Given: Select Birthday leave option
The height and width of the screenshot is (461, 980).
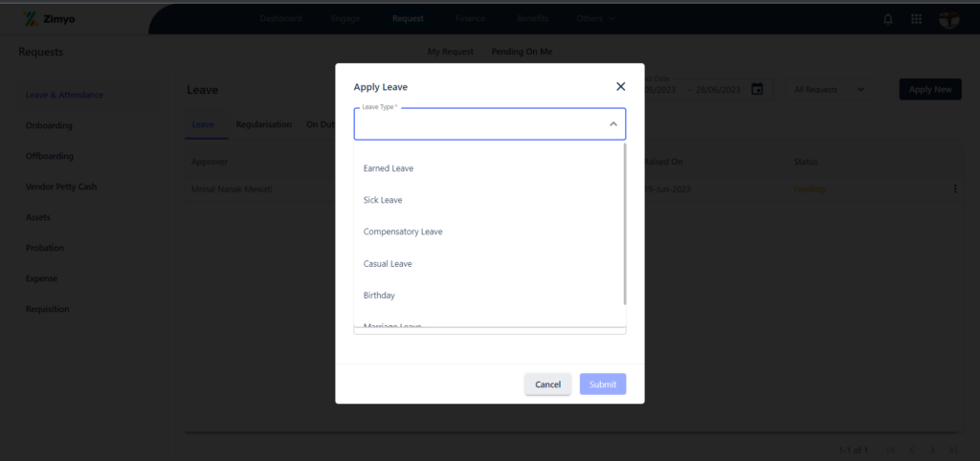Looking at the screenshot, I should (489, 296).
